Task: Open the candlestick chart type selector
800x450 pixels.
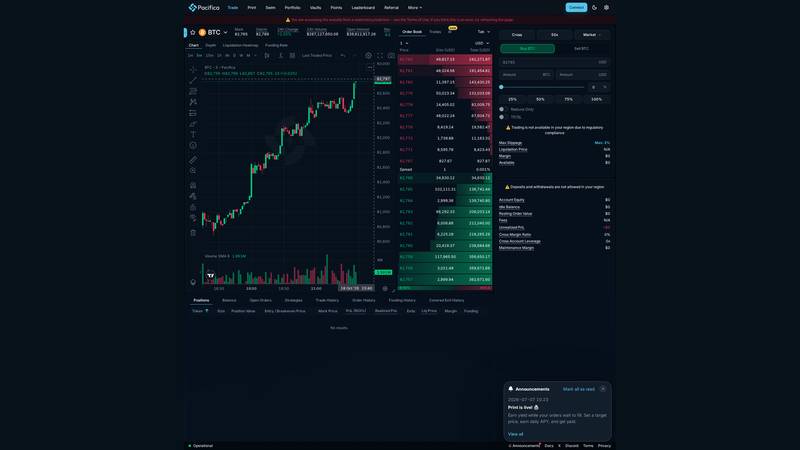Action: point(267,55)
